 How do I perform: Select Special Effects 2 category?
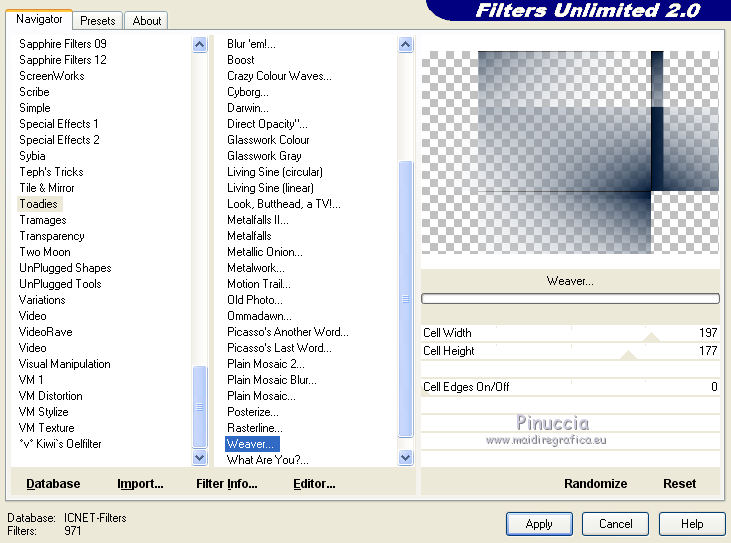pyautogui.click(x=59, y=140)
